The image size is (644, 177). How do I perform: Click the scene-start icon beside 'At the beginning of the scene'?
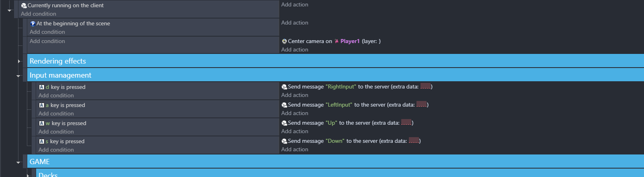point(33,24)
